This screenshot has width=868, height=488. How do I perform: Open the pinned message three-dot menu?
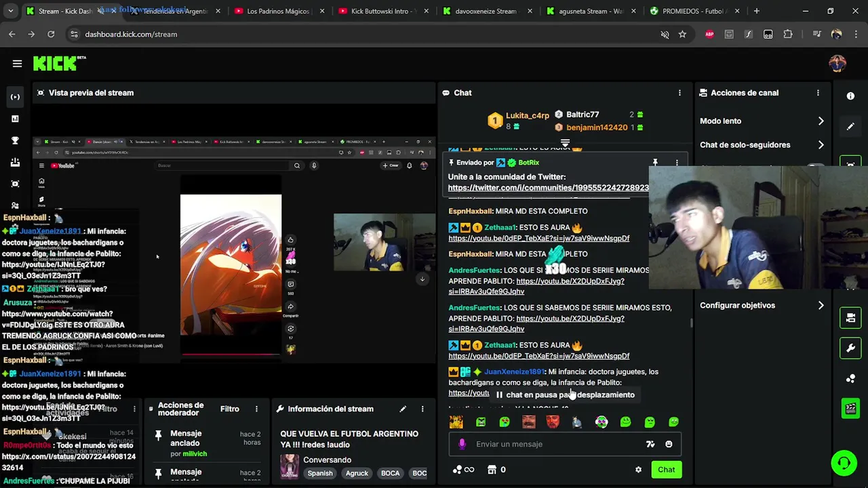[677, 163]
